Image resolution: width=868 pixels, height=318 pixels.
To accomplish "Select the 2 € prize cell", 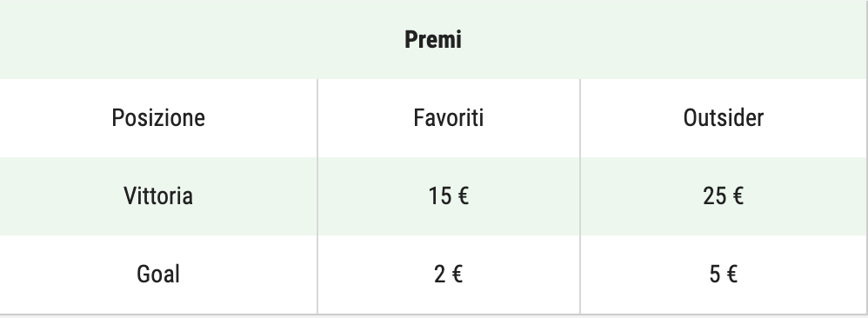I will [449, 275].
